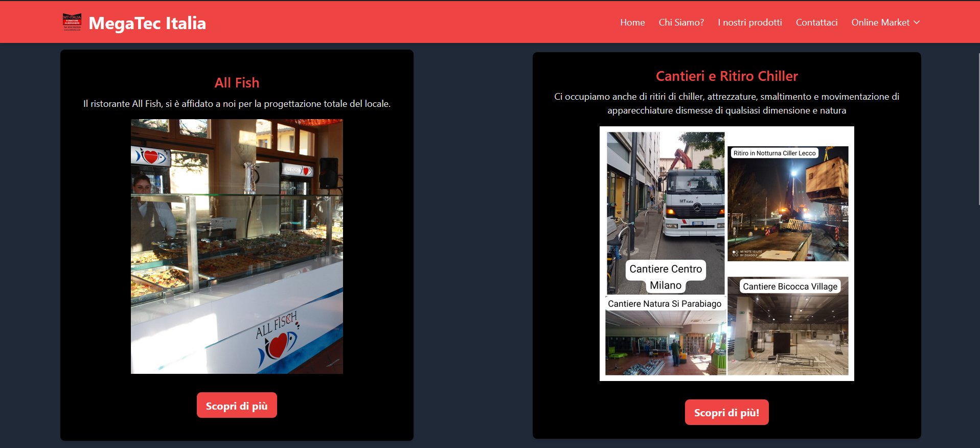The height and width of the screenshot is (448, 980).
Task: Click the Online Market chevron arrow
Action: pyautogui.click(x=917, y=23)
